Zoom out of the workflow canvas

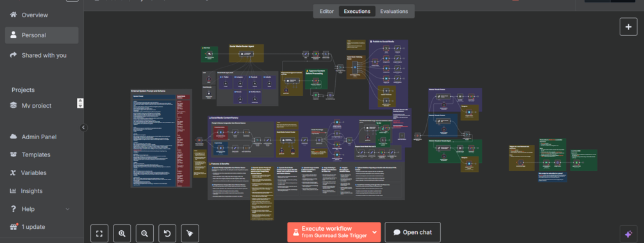[x=145, y=233]
